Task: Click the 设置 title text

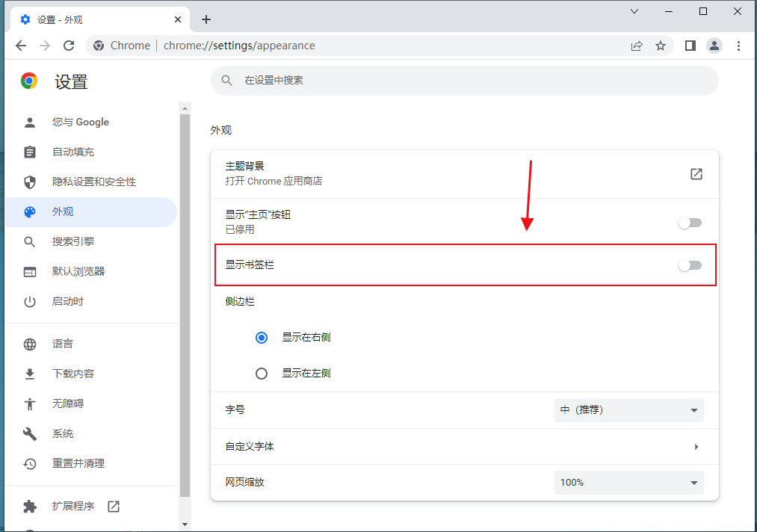Action: [71, 81]
